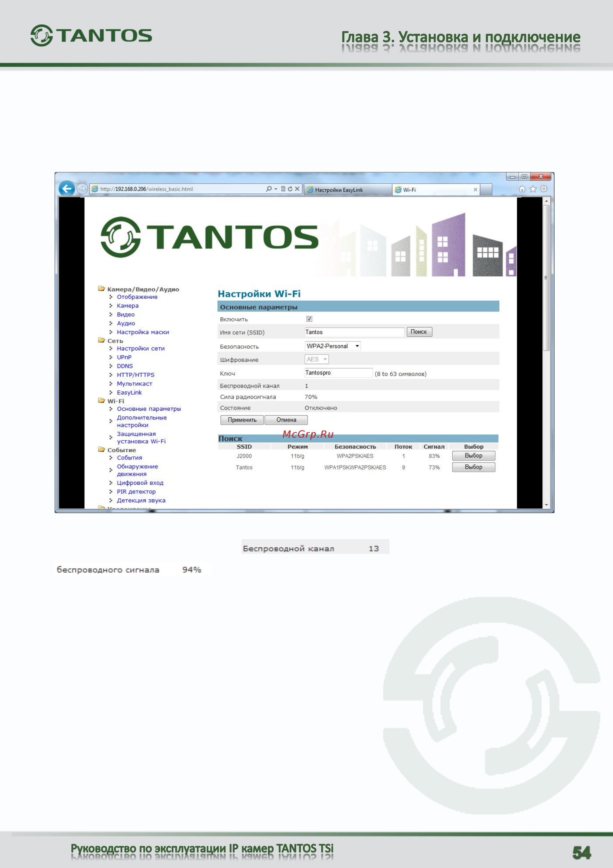Open the Настройка маски link
Screen dimensions: 613x868
143,332
